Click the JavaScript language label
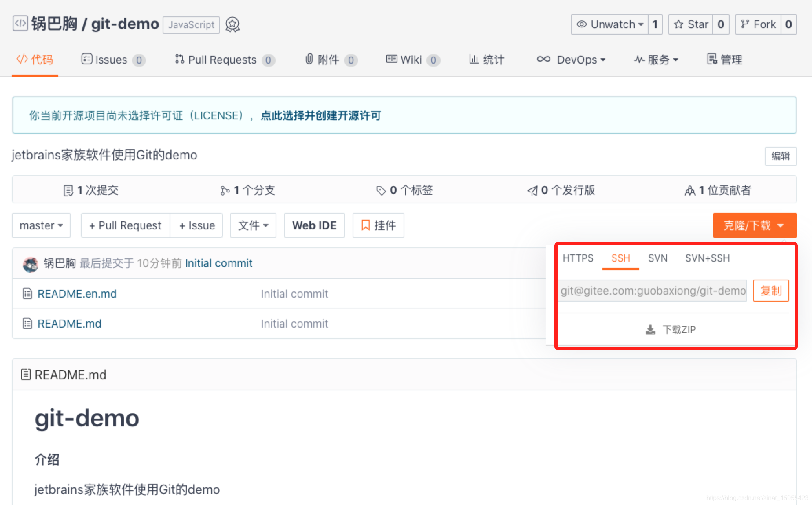Image resolution: width=812 pixels, height=505 pixels. (x=191, y=25)
